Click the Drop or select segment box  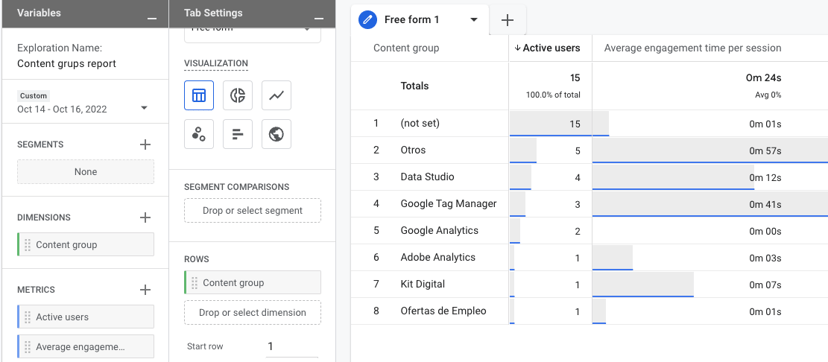(x=252, y=211)
